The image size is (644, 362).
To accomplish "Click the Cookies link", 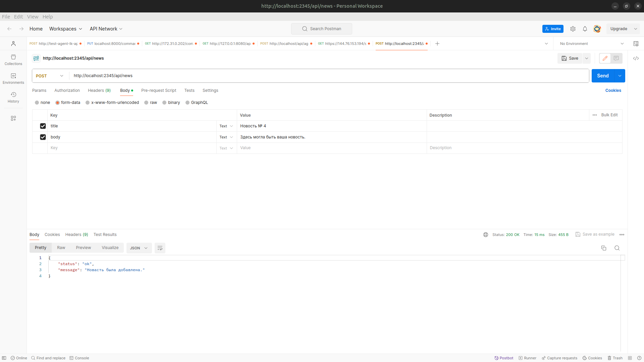I will pyautogui.click(x=613, y=90).
